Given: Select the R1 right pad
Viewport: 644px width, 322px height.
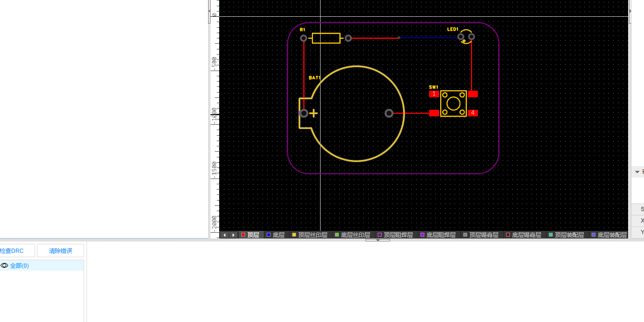Looking at the screenshot, I should [x=348, y=38].
